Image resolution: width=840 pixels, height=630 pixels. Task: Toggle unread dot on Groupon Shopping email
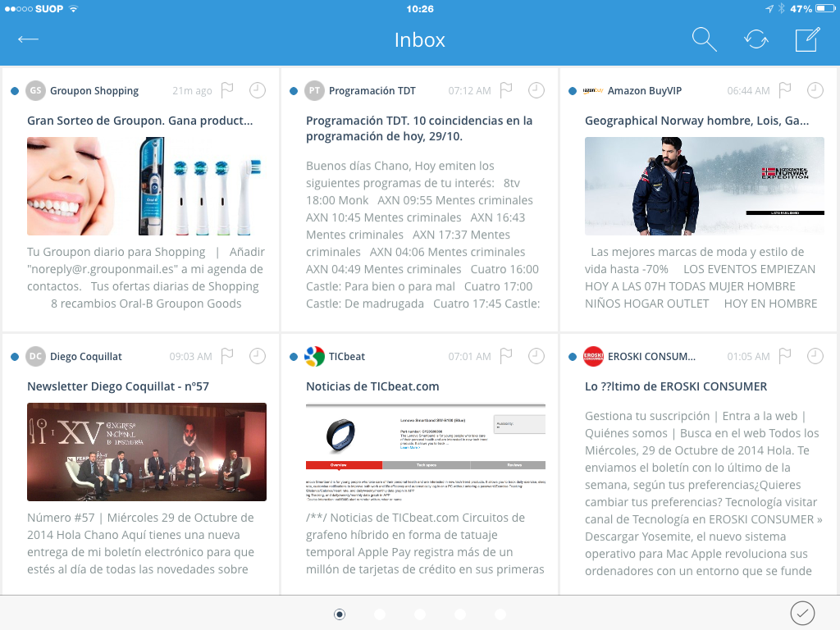[x=15, y=91]
